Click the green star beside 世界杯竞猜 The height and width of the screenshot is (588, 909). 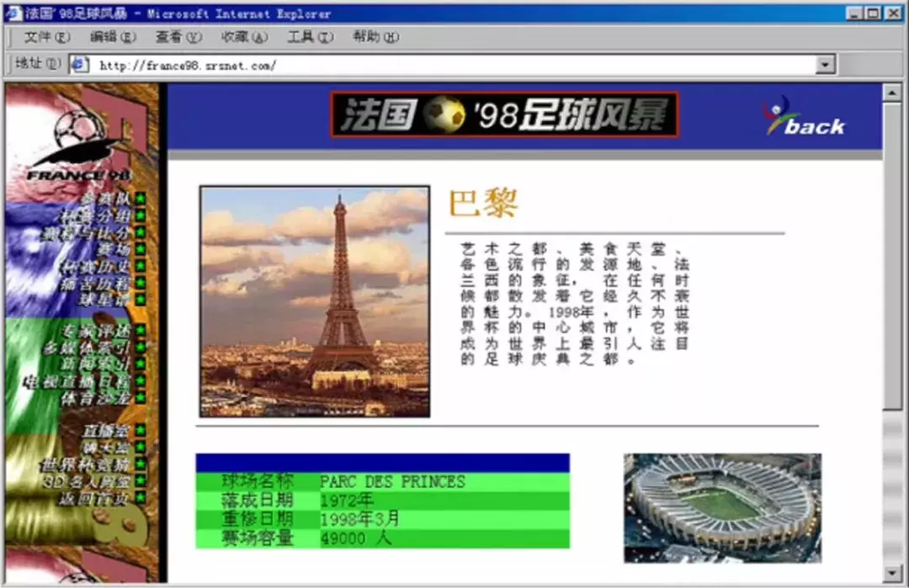(x=141, y=464)
